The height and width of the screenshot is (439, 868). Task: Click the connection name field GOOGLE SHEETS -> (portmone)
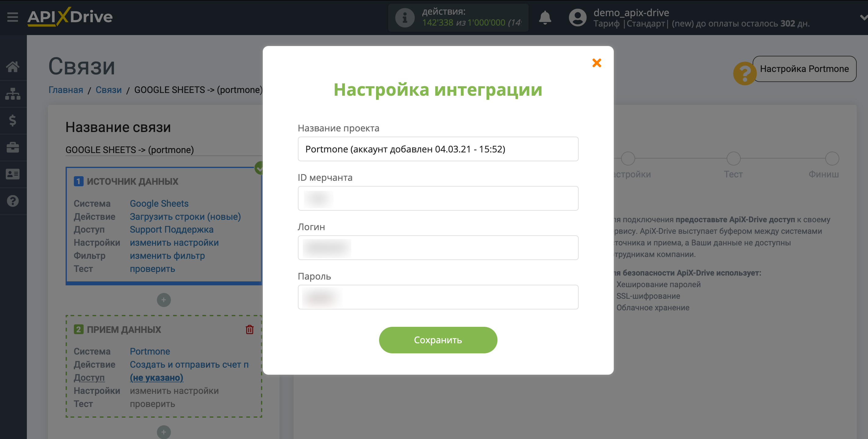click(163, 150)
